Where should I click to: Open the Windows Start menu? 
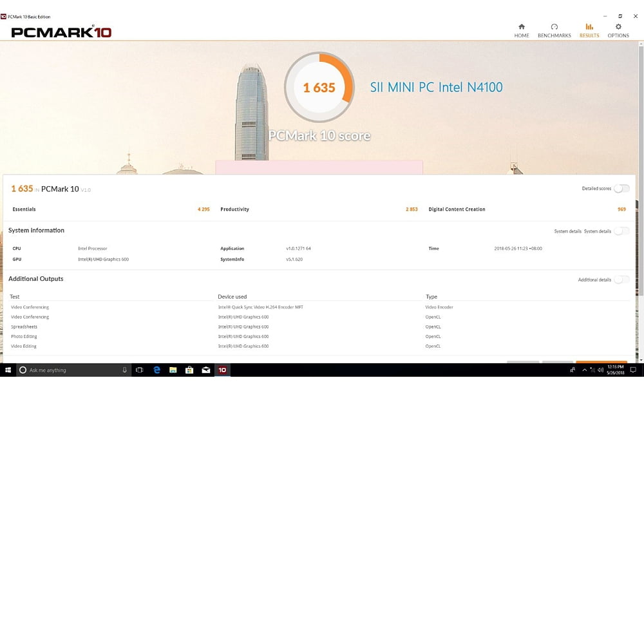point(8,370)
